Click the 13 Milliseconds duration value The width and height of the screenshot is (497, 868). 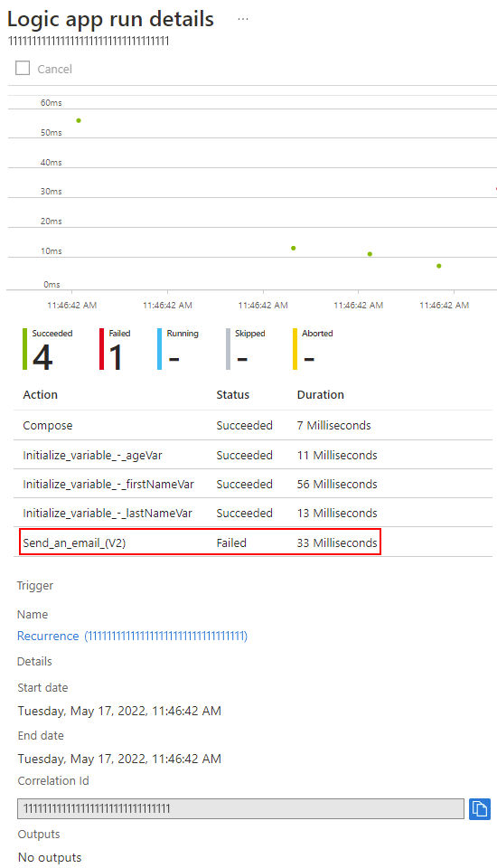337,514
